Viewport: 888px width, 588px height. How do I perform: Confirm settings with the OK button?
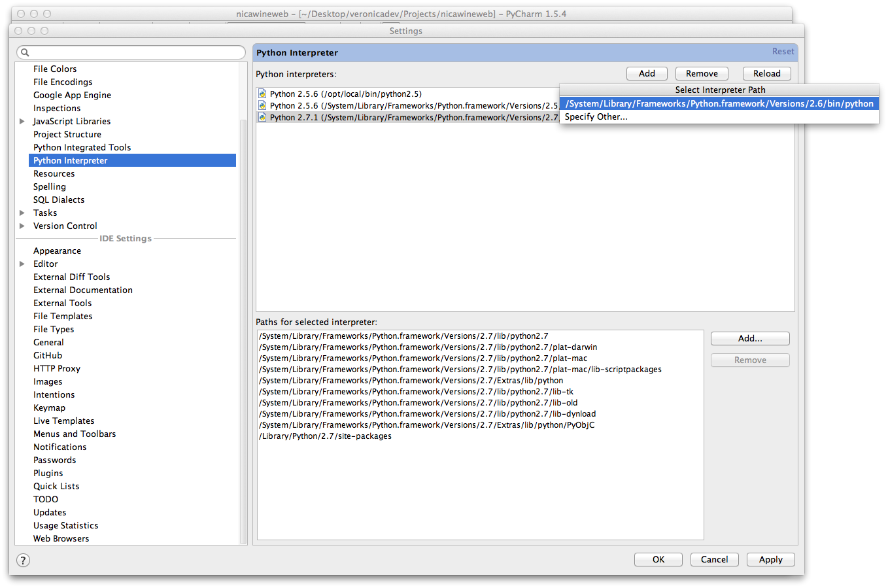point(658,560)
